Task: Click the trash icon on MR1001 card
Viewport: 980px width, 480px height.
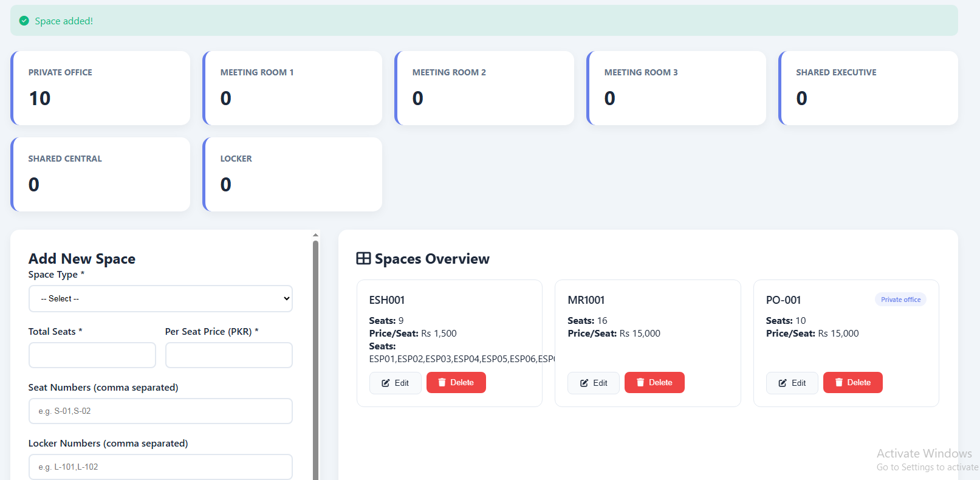Action: [640, 383]
